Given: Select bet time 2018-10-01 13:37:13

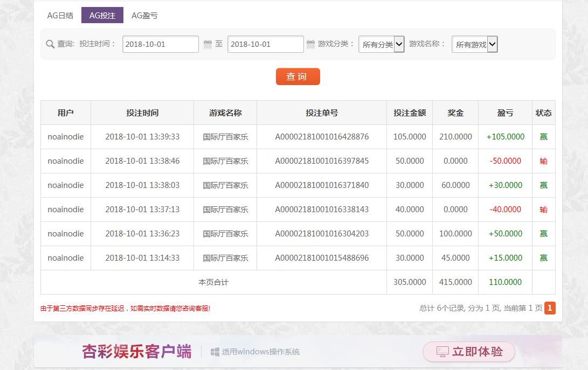Looking at the screenshot, I should [142, 210].
